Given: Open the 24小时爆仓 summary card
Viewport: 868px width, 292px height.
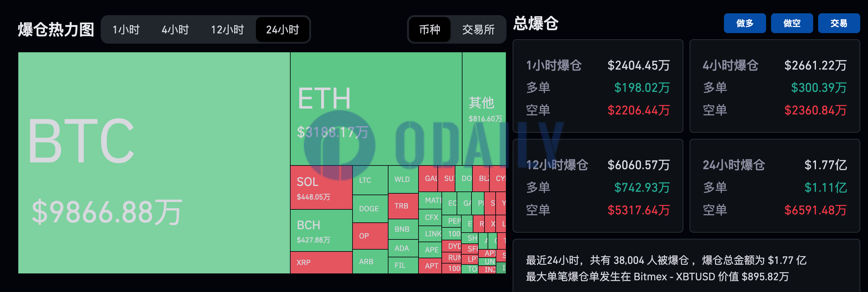Looking at the screenshot, I should (x=775, y=186).
